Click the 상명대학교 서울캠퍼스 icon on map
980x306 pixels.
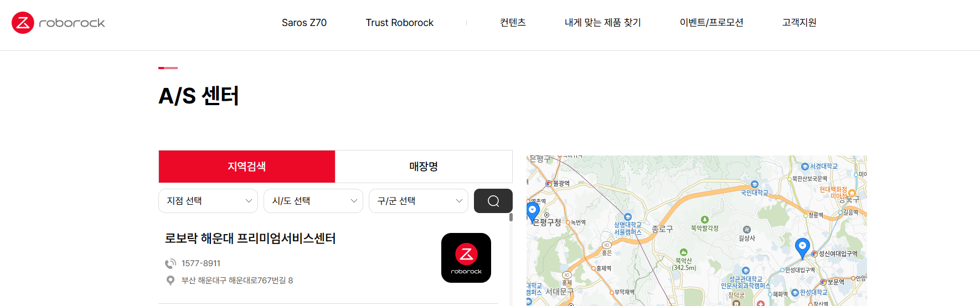pyautogui.click(x=628, y=217)
